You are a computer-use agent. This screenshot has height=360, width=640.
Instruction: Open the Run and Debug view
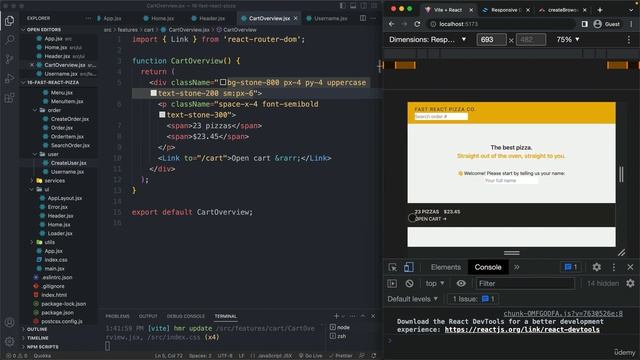tap(9, 78)
